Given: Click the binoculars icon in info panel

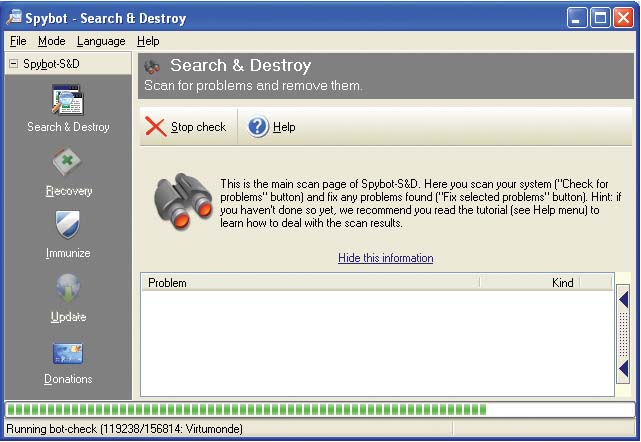Looking at the screenshot, I should pos(181,202).
